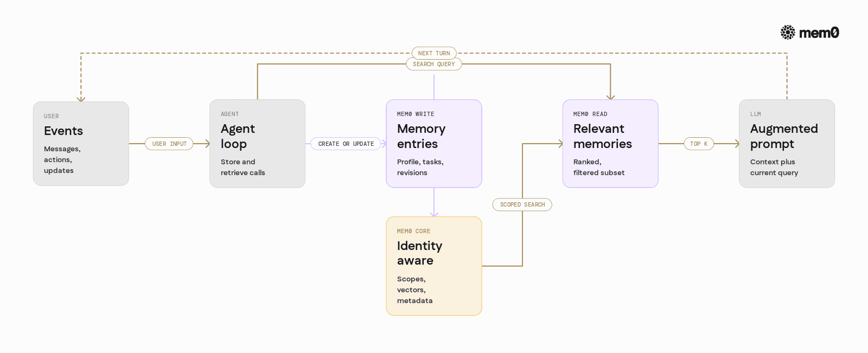The width and height of the screenshot is (868, 353).
Task: Click the mem0 wordmark text
Action: (x=819, y=33)
